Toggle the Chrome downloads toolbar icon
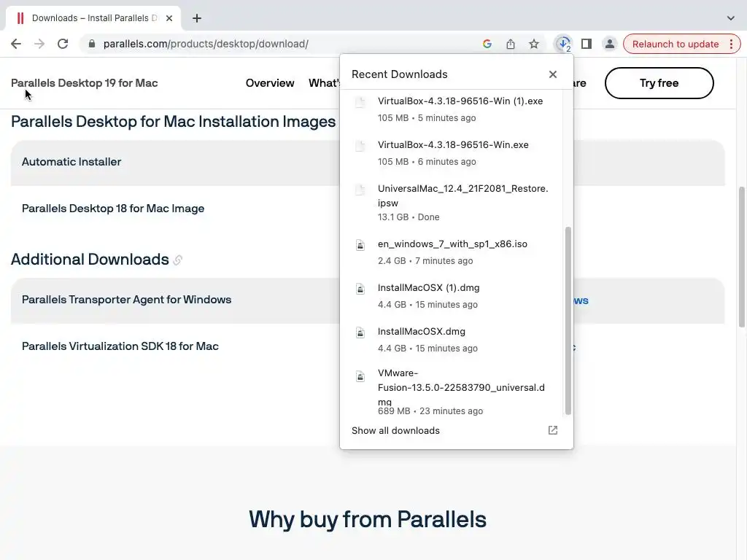 click(x=563, y=44)
